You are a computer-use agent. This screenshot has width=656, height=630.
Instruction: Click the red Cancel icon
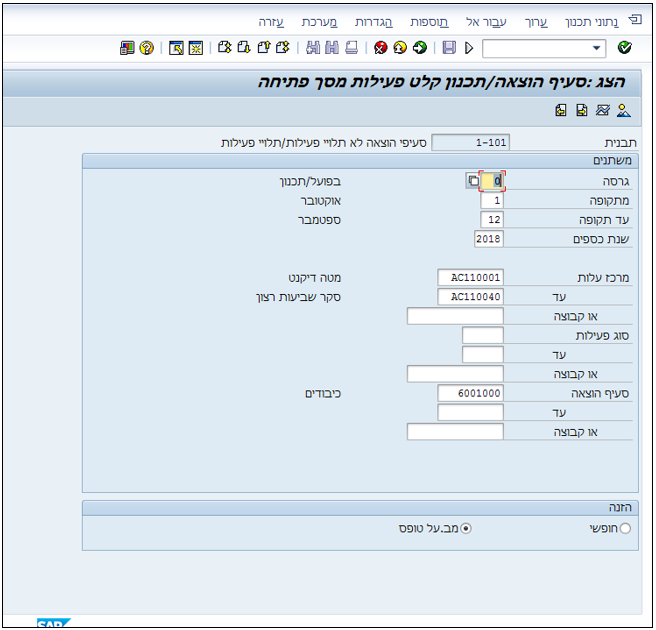click(381, 48)
